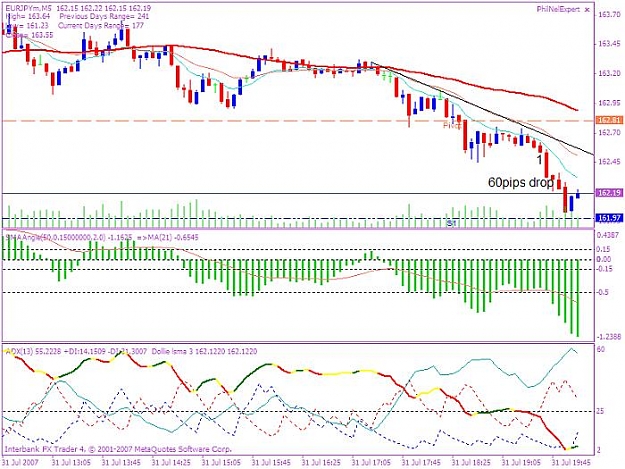Click the 163.20 price scale label

607,73
